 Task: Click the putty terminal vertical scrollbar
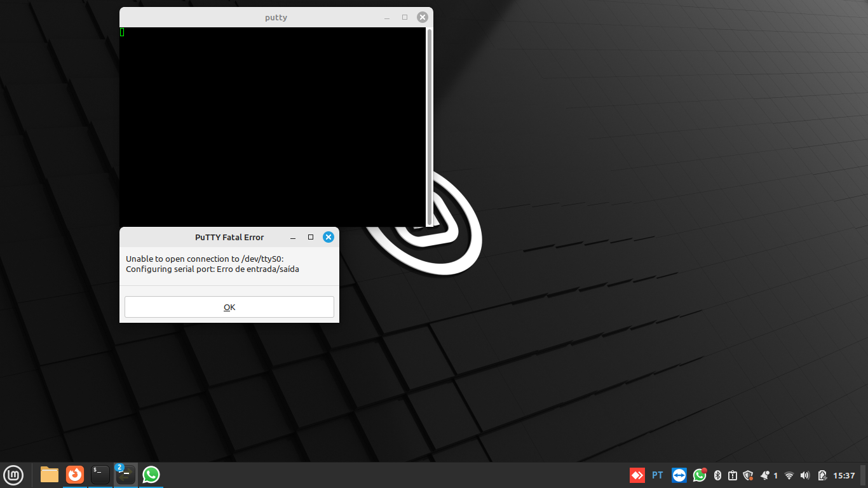pyautogui.click(x=430, y=127)
